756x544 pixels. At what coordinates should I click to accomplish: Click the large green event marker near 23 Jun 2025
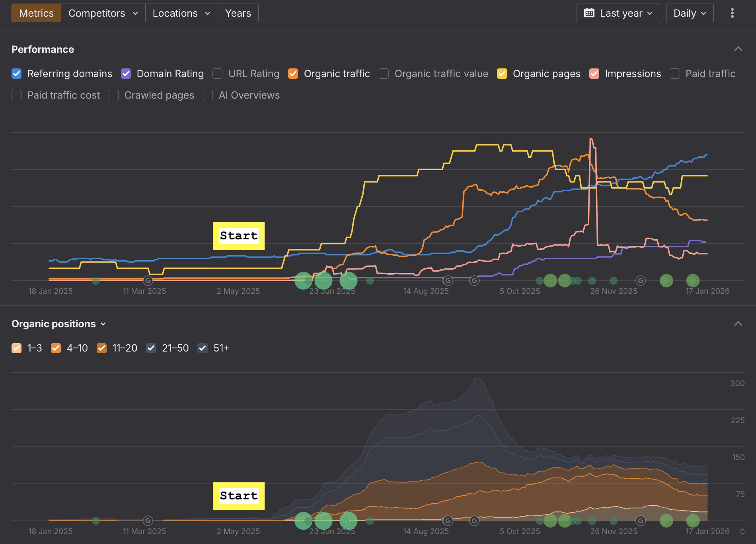click(x=323, y=281)
